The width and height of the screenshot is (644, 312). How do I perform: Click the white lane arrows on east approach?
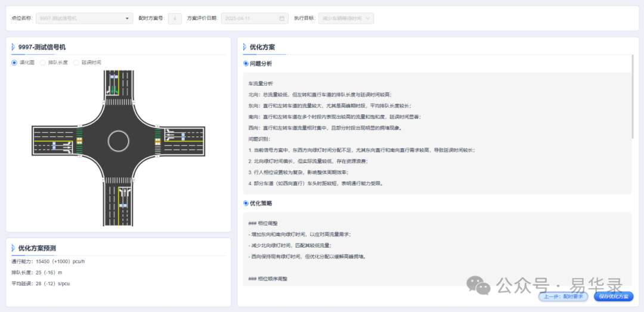[171, 135]
